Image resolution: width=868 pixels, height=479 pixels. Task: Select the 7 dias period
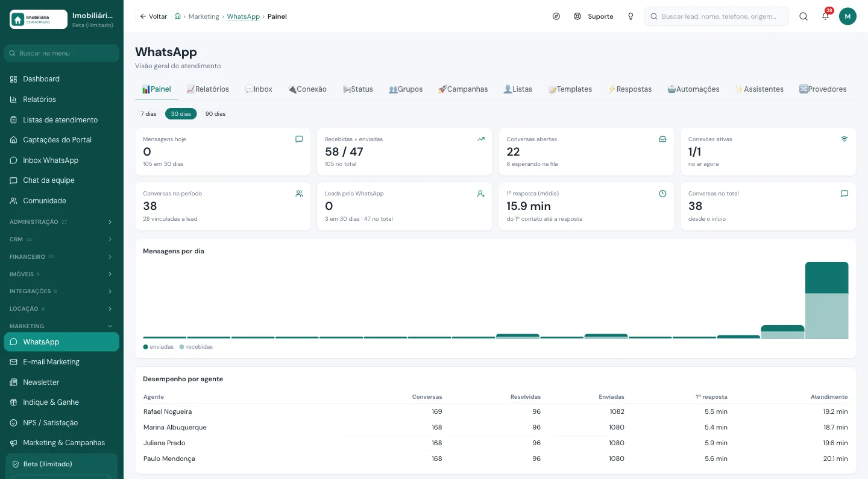[148, 113]
